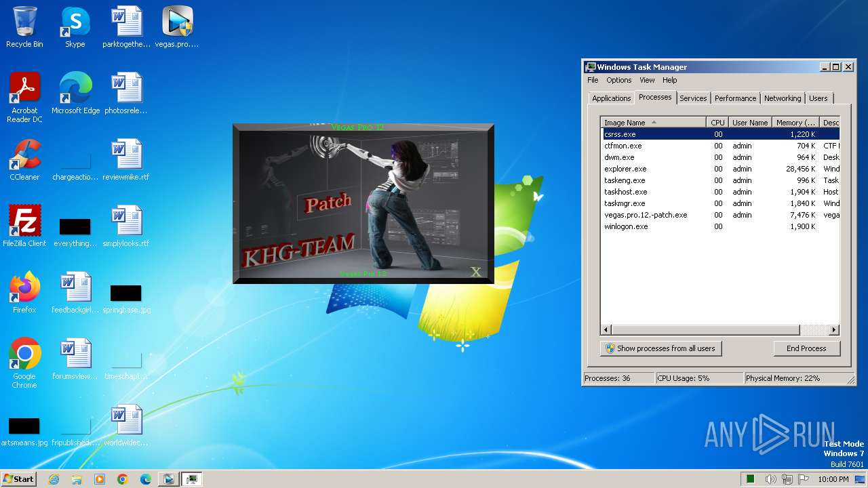Select the artsmeans.jpg image file
The height and width of the screenshot is (488, 868).
24,431
